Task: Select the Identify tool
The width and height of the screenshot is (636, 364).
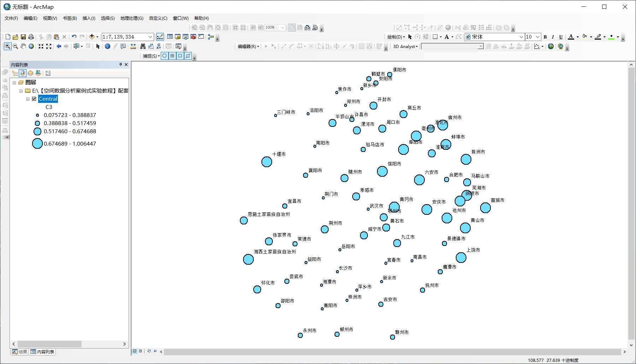Action: (x=107, y=46)
